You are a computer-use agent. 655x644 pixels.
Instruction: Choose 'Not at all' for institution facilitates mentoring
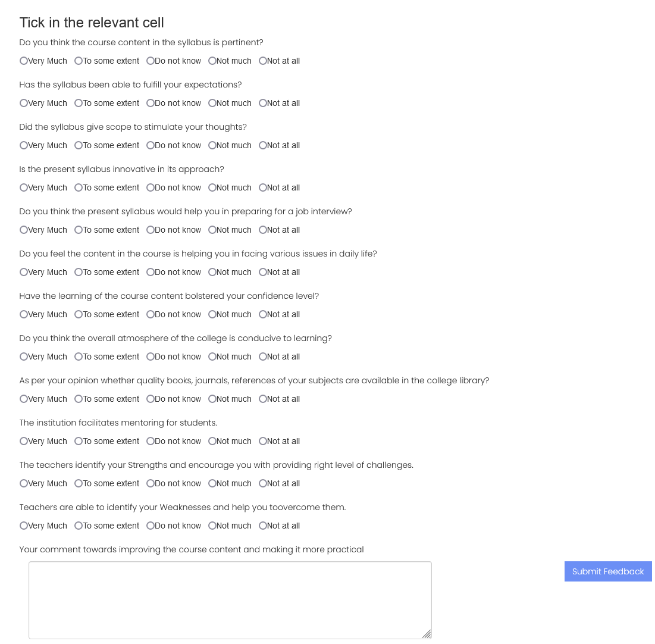pos(263,441)
